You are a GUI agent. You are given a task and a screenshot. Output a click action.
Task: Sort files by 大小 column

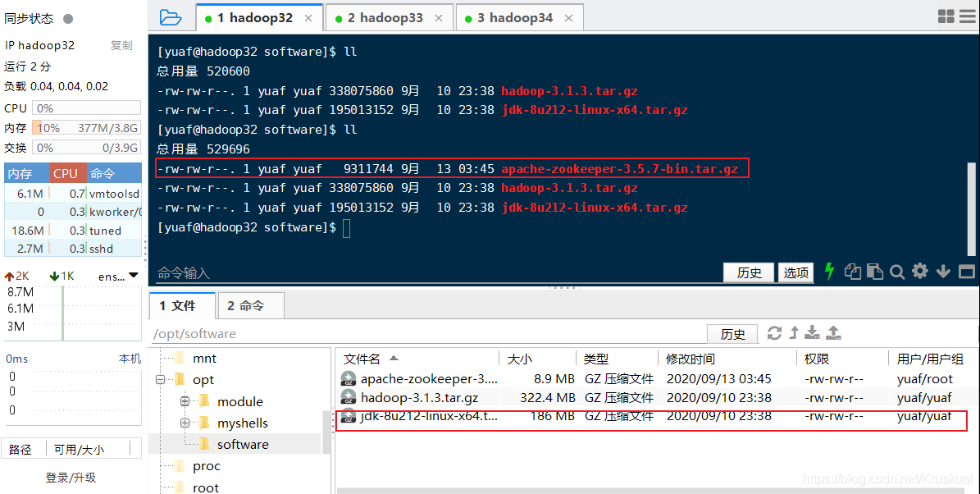tap(537, 359)
